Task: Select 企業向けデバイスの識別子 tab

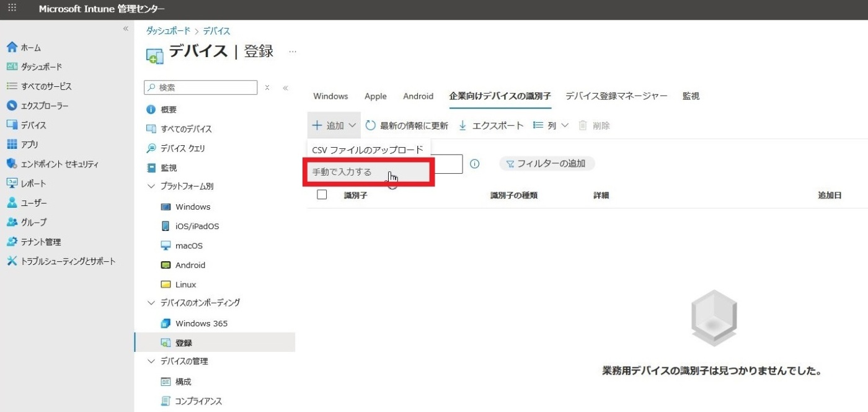Action: [x=500, y=96]
